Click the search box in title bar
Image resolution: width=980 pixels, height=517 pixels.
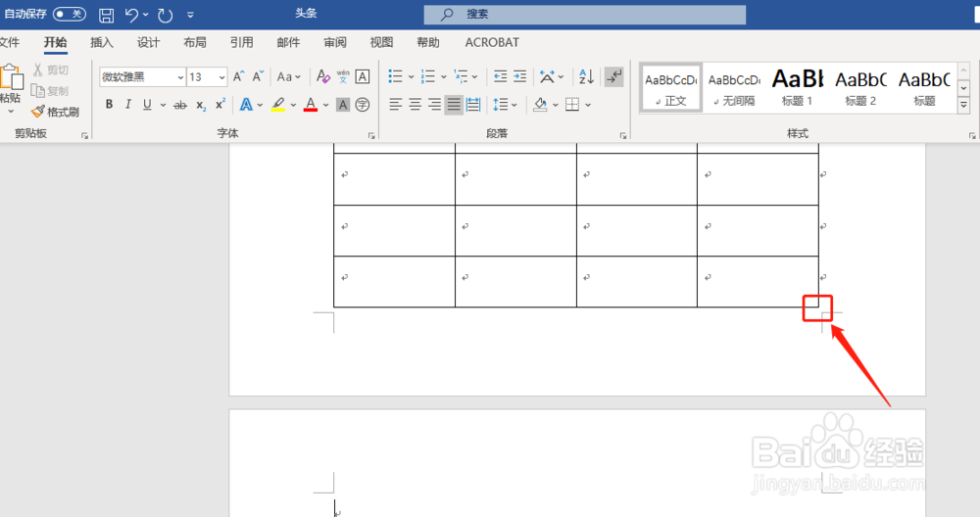click(x=584, y=15)
